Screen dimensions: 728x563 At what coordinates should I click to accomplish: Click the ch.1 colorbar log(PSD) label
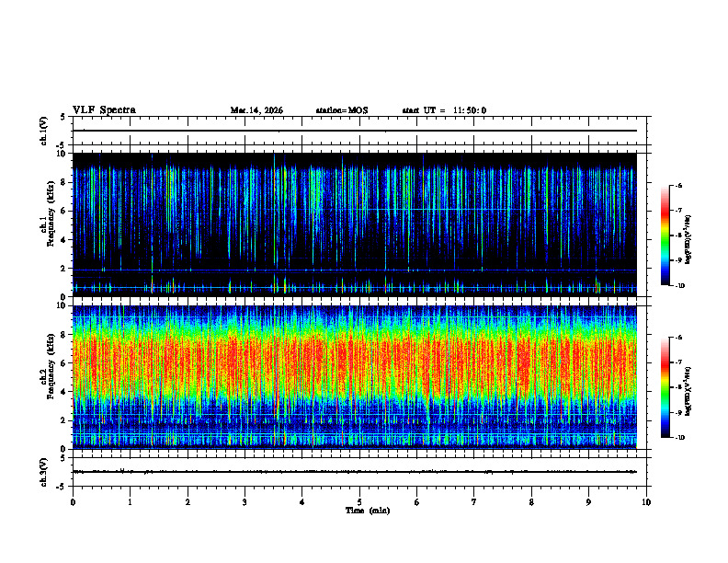point(688,239)
